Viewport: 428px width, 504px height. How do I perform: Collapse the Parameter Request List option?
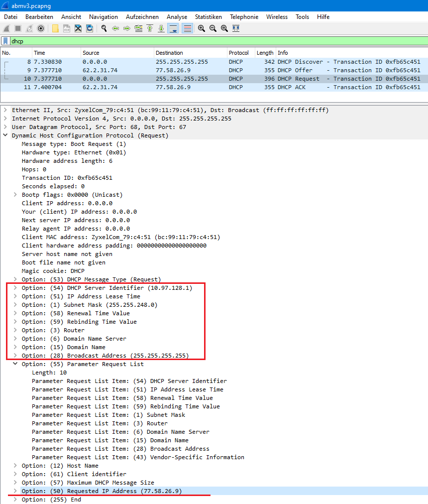[15, 364]
